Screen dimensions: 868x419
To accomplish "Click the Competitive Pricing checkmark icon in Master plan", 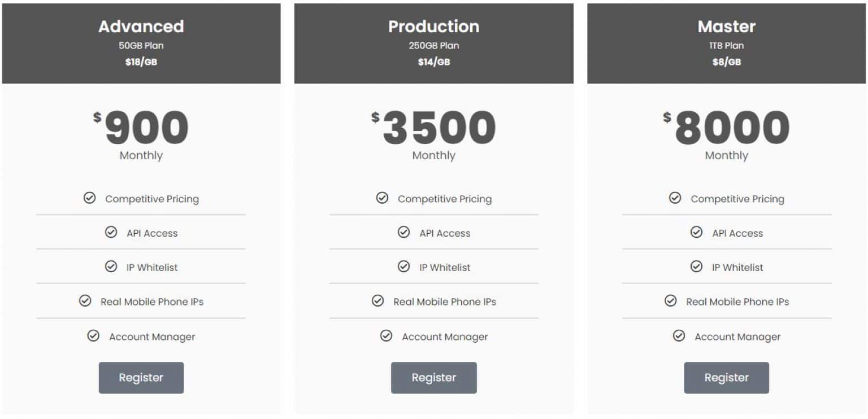I will [676, 198].
